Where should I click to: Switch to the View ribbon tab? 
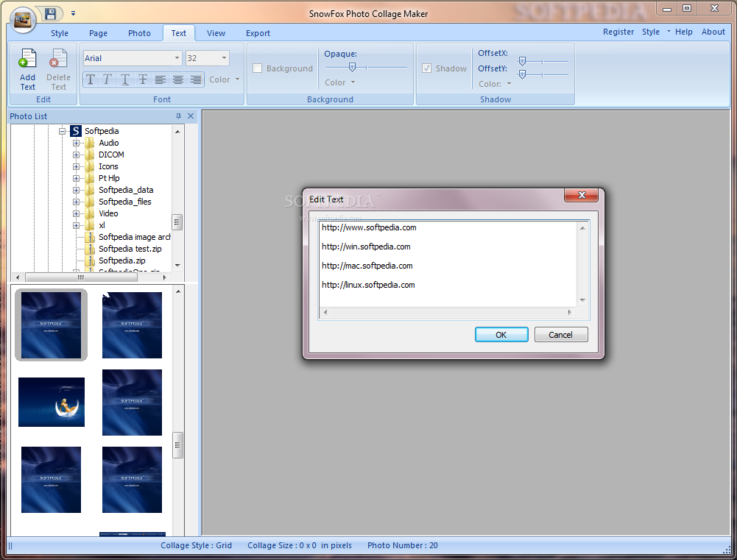[216, 33]
